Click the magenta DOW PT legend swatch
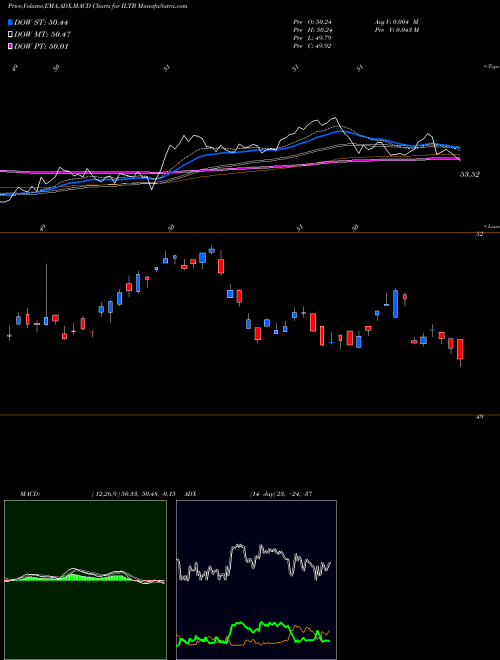The height and width of the screenshot is (660, 500). 10,46
